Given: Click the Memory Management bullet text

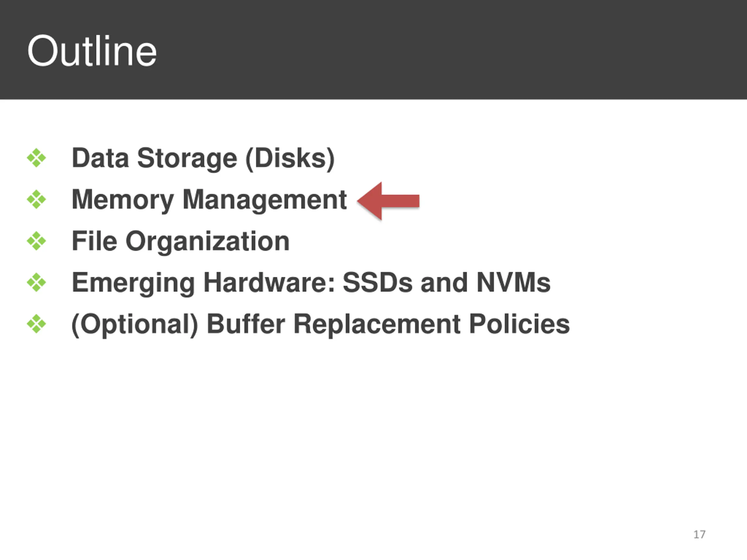Looking at the screenshot, I should click(209, 200).
